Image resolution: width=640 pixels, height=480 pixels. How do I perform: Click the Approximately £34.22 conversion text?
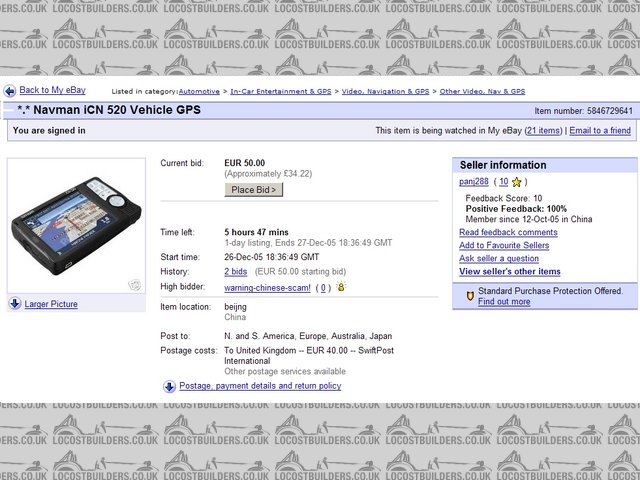[x=268, y=174]
